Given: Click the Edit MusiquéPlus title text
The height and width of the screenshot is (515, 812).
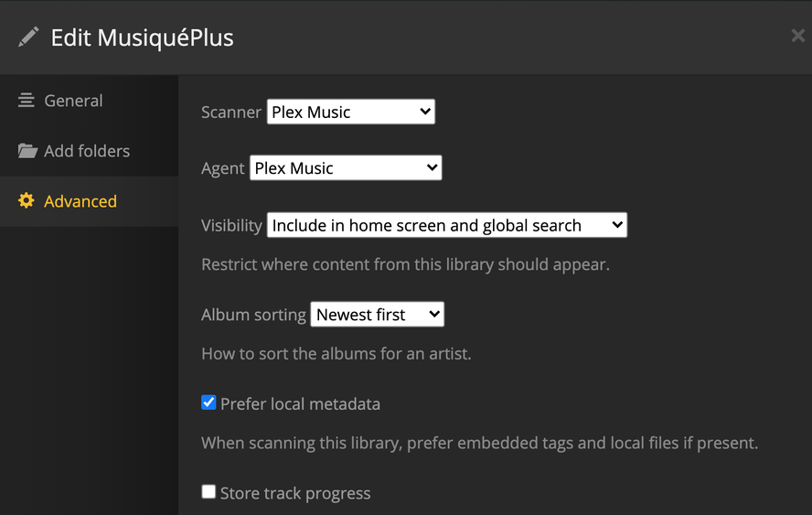Looking at the screenshot, I should tap(142, 38).
